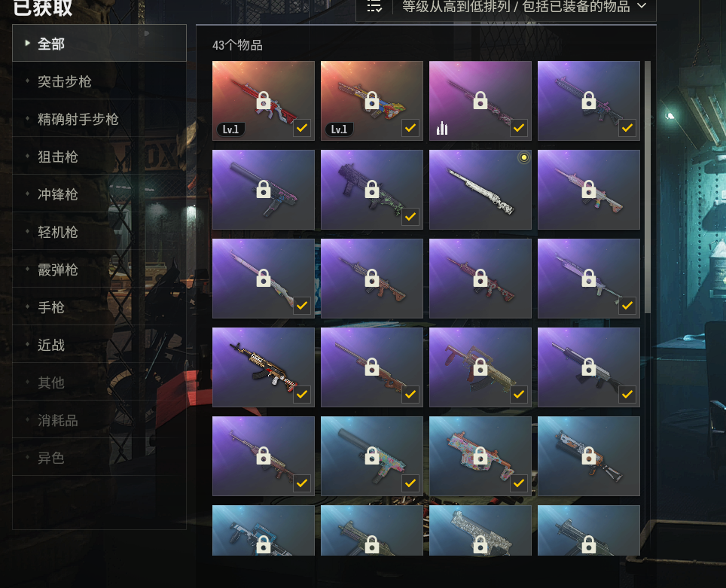This screenshot has height=588, width=726.
Task: Click lock icon on blue suppressed pistol skin
Action: tap(372, 455)
